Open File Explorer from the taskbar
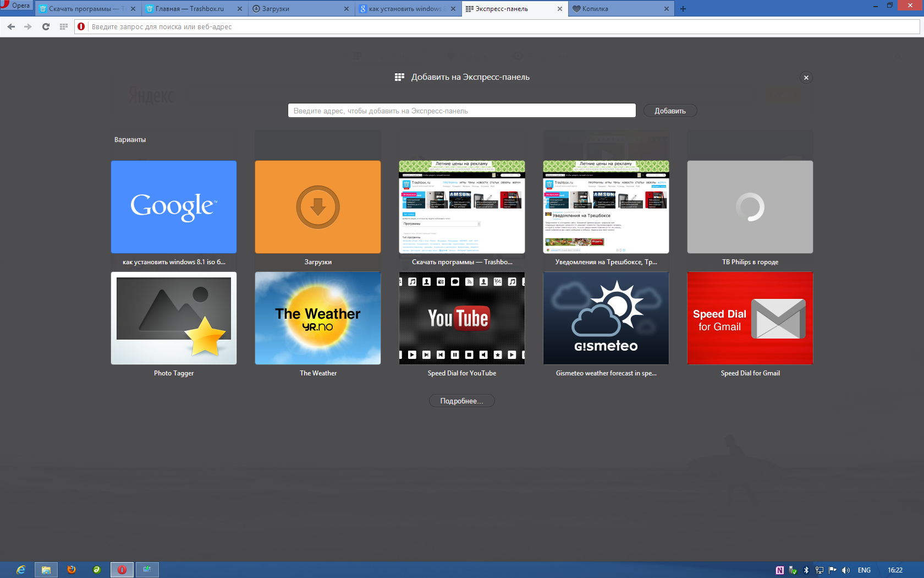This screenshot has width=924, height=578. tap(46, 570)
